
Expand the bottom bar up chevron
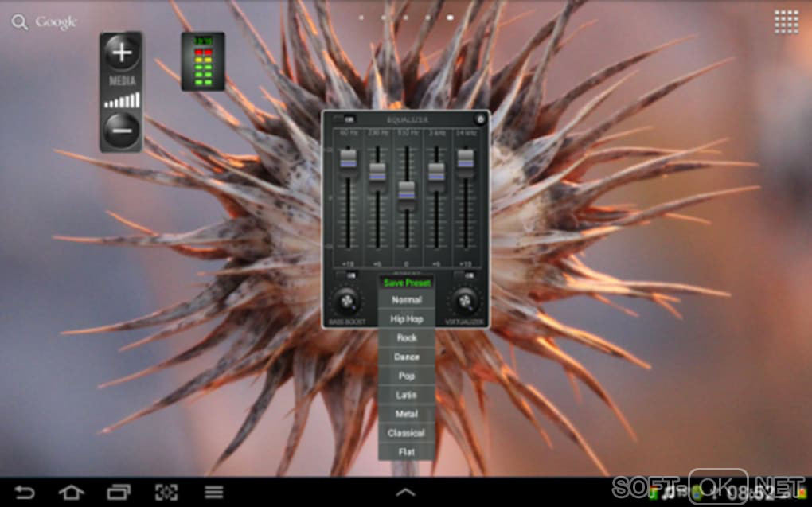coord(405,492)
